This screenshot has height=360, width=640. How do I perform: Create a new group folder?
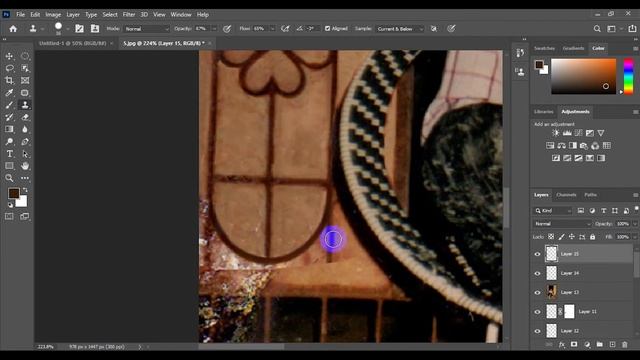coord(599,344)
